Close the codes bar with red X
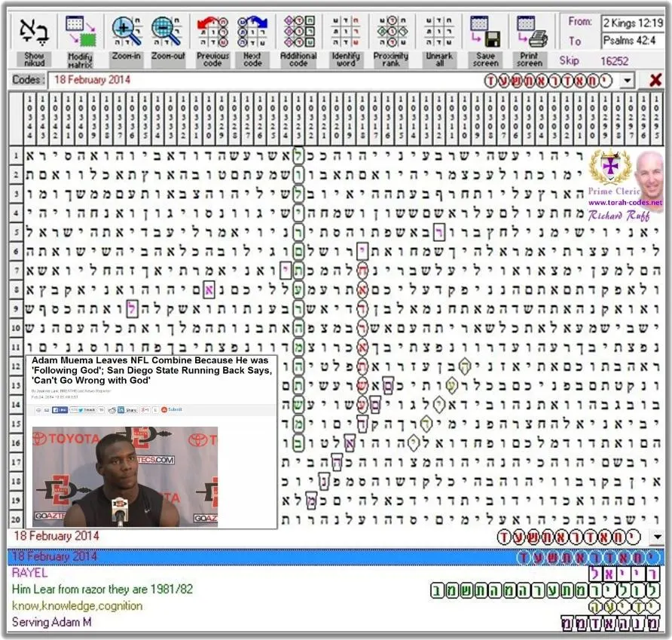The width and height of the screenshot is (672, 640). pos(655,80)
